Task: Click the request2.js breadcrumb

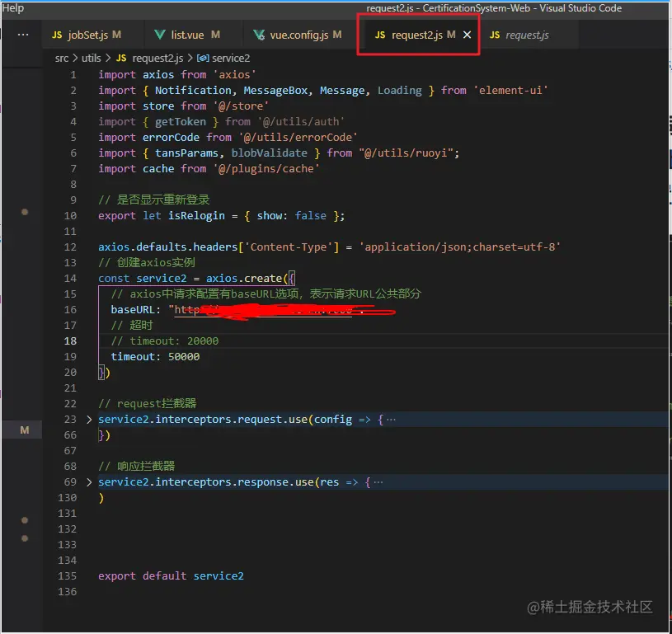Action: tap(157, 59)
